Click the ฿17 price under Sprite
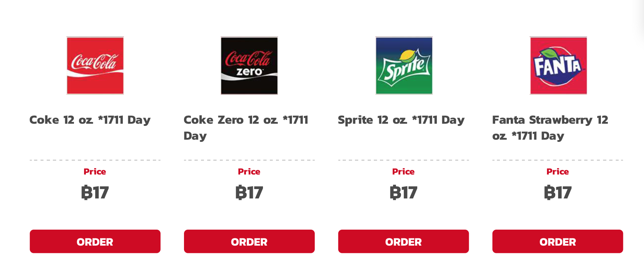Image resolution: width=644 pixels, height=275 pixels. [x=403, y=192]
